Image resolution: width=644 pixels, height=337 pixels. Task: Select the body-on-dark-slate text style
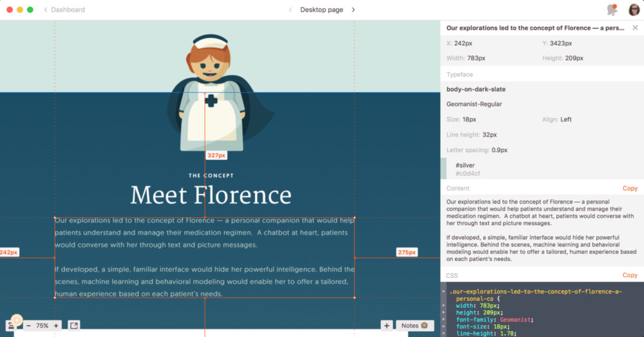pos(476,89)
